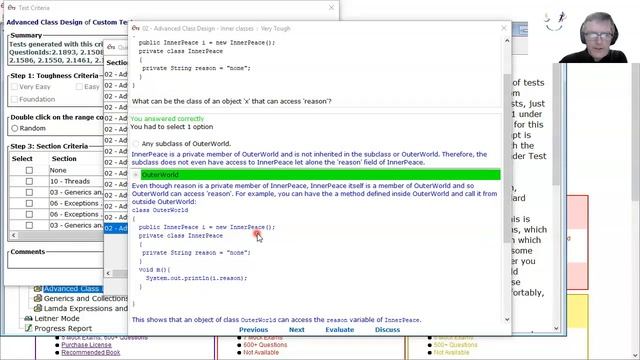Click the question window title icon
Screen dimensions: 640x360
[136, 28]
